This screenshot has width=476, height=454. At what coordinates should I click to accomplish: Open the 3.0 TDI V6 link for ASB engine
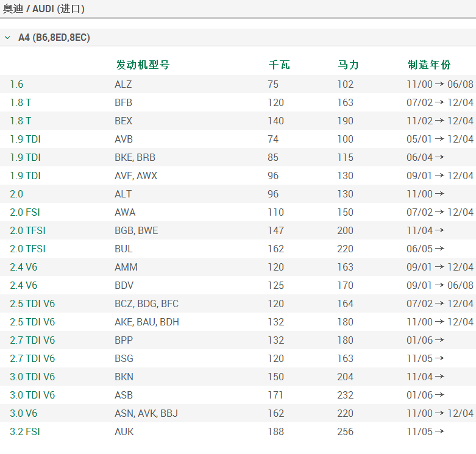(x=32, y=395)
